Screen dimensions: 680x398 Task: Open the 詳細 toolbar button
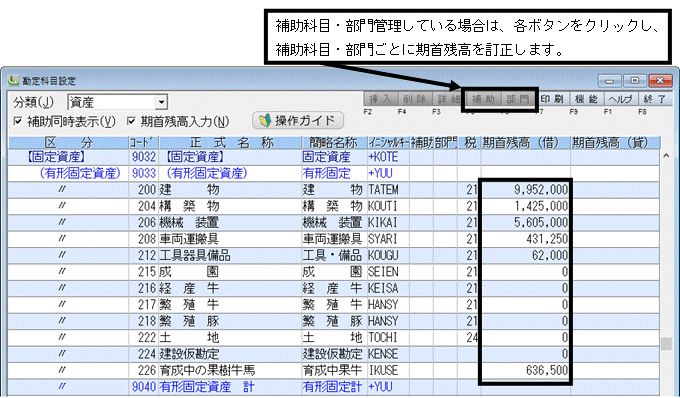448,99
